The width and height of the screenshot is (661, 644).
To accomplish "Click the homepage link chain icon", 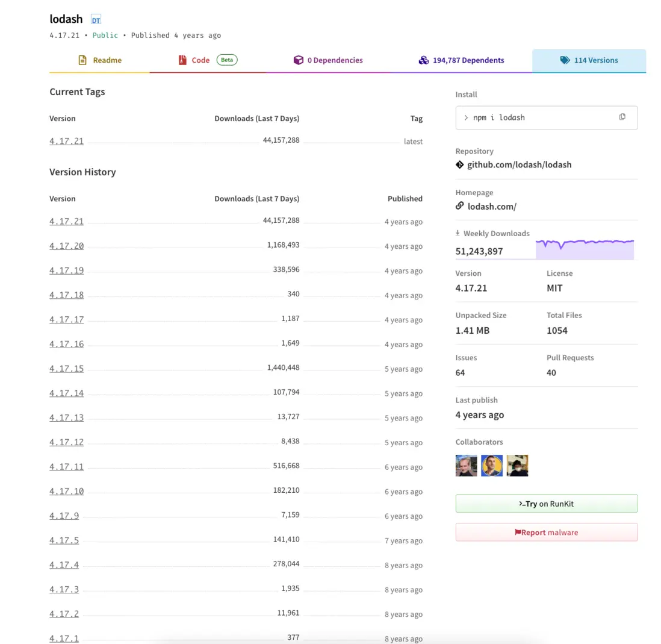I will (460, 206).
